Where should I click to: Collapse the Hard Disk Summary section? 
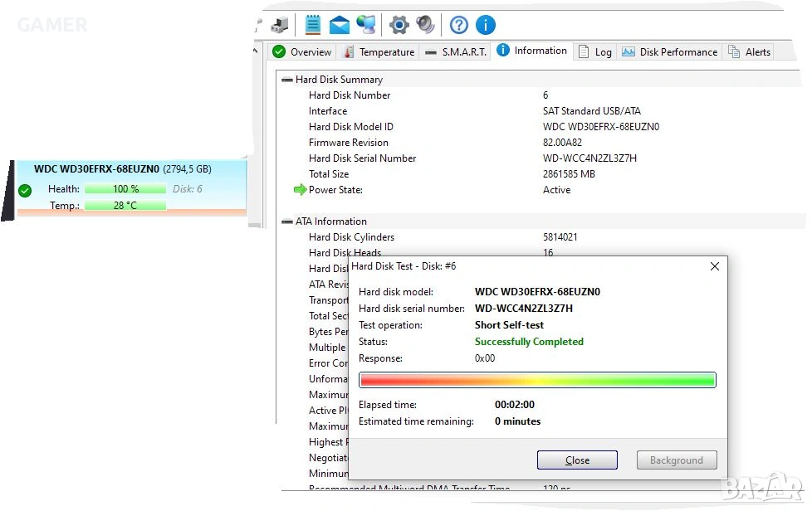coord(287,80)
